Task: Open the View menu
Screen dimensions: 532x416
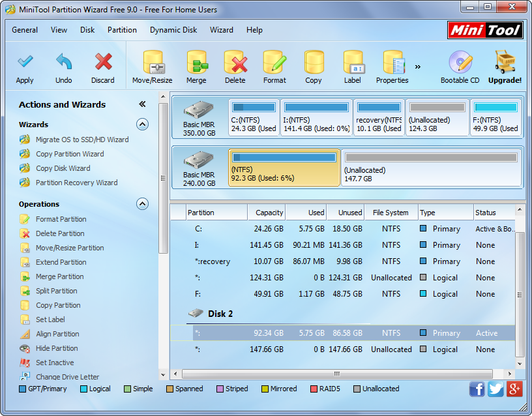Action: [59, 30]
